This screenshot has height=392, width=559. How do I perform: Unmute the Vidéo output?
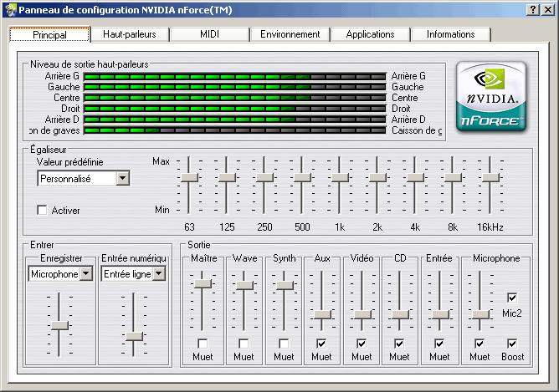[362, 344]
